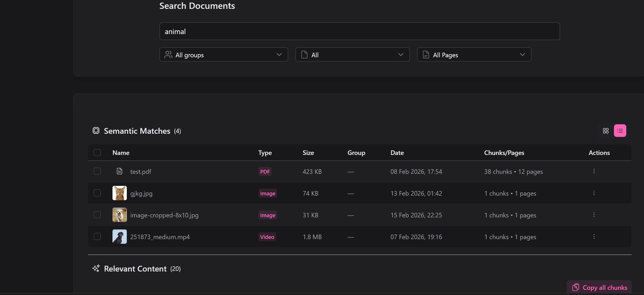Click the Name column header

(x=120, y=153)
